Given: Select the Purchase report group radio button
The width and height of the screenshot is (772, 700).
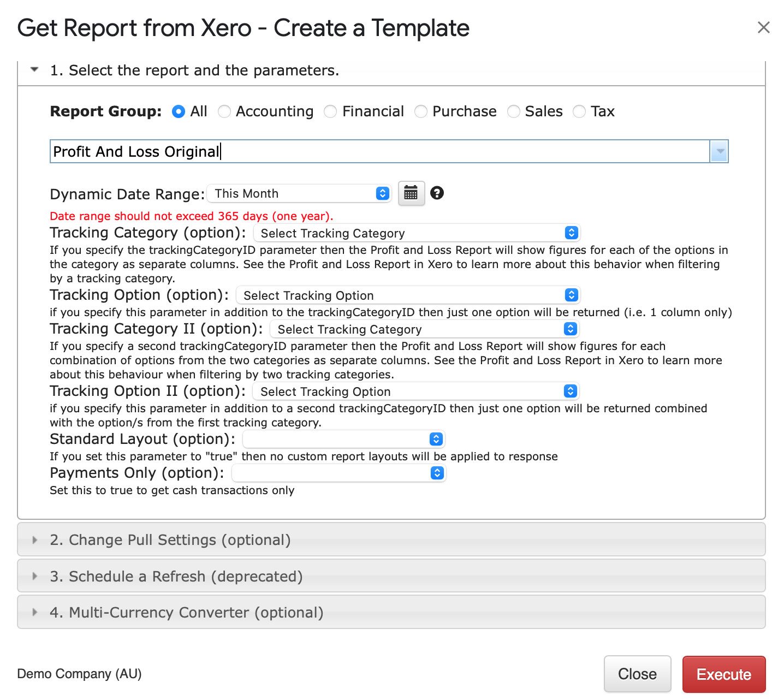Looking at the screenshot, I should click(421, 111).
